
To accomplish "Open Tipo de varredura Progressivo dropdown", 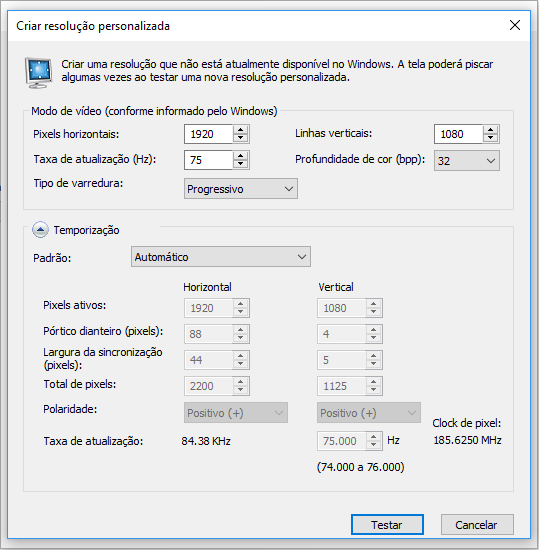I will click(241, 189).
